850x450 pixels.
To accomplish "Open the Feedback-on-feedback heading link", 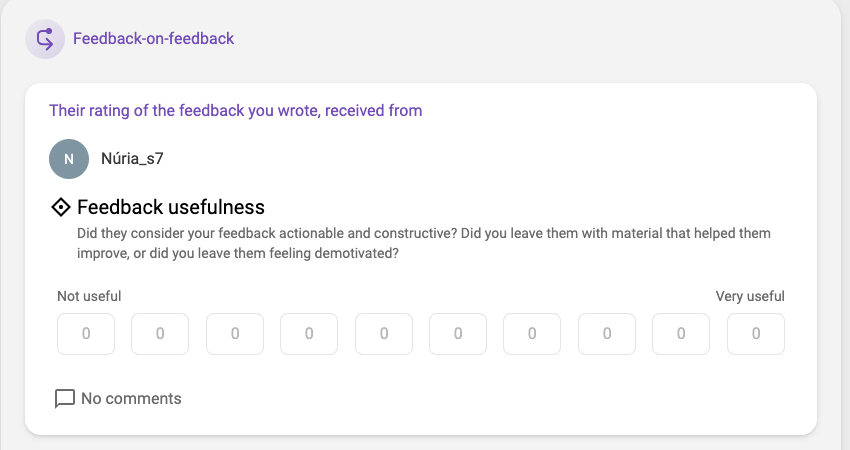I will pos(153,38).
